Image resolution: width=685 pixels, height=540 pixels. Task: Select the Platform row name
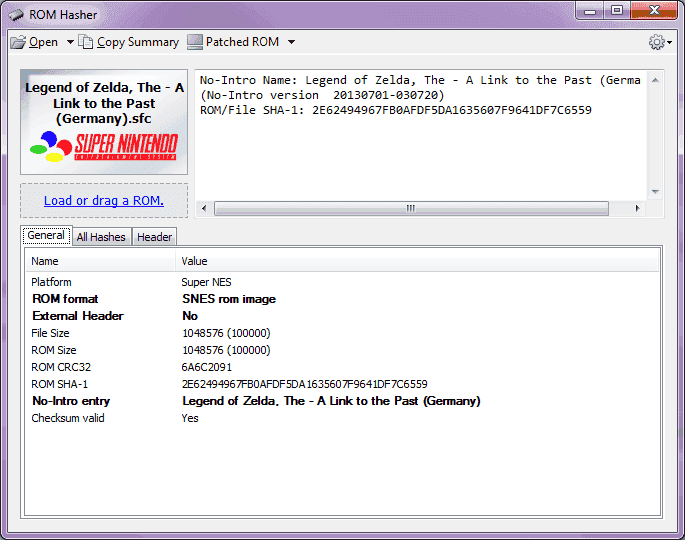pos(51,282)
